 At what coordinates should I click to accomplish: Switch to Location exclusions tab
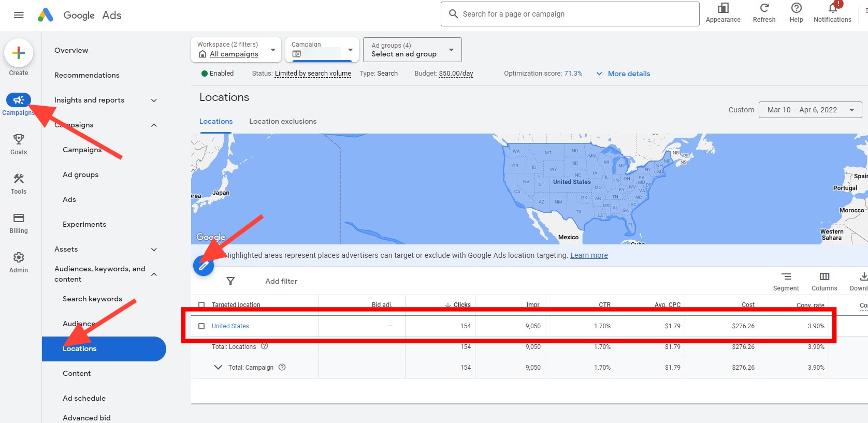coord(283,121)
